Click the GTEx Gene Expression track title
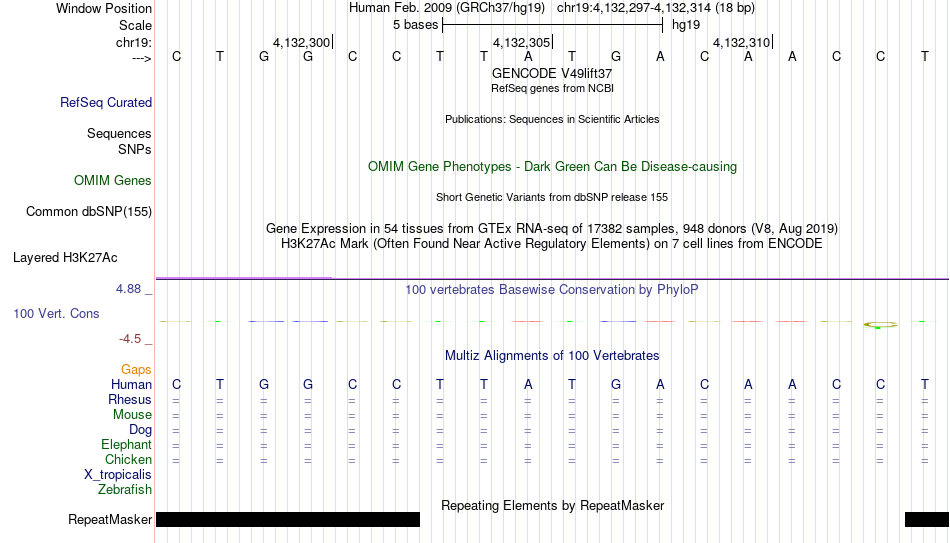Viewport: 950px width, 543px height. [552, 228]
